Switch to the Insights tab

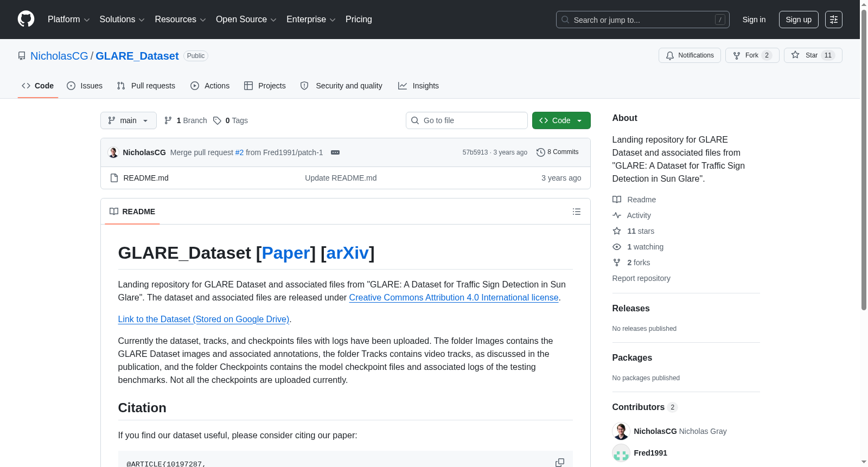[418, 86]
